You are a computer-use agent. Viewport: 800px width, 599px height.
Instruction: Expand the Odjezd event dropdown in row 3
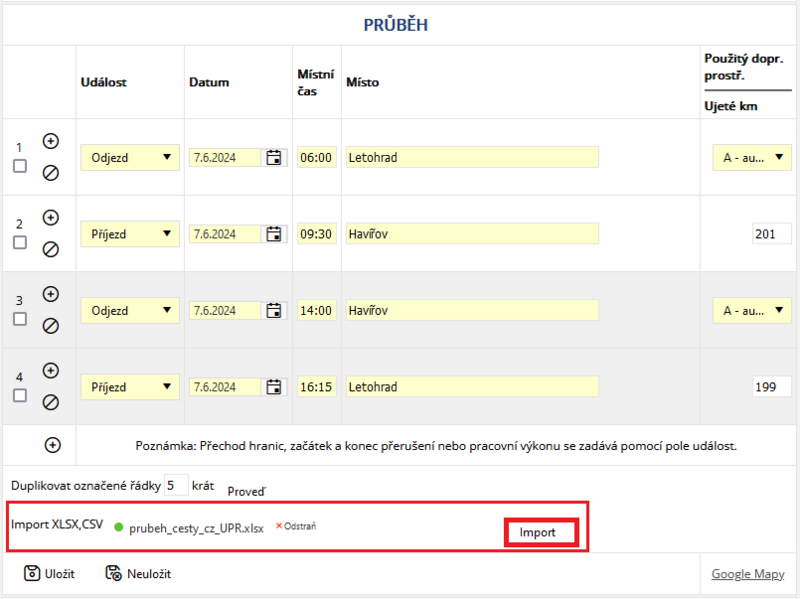tap(130, 311)
